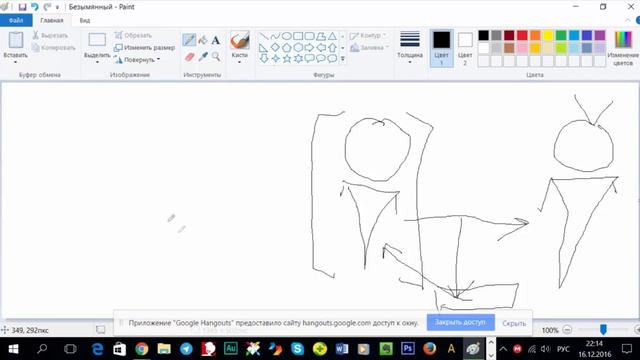Click the Выделить selection rectangle icon
The height and width of the screenshot is (360, 640).
pyautogui.click(x=97, y=40)
